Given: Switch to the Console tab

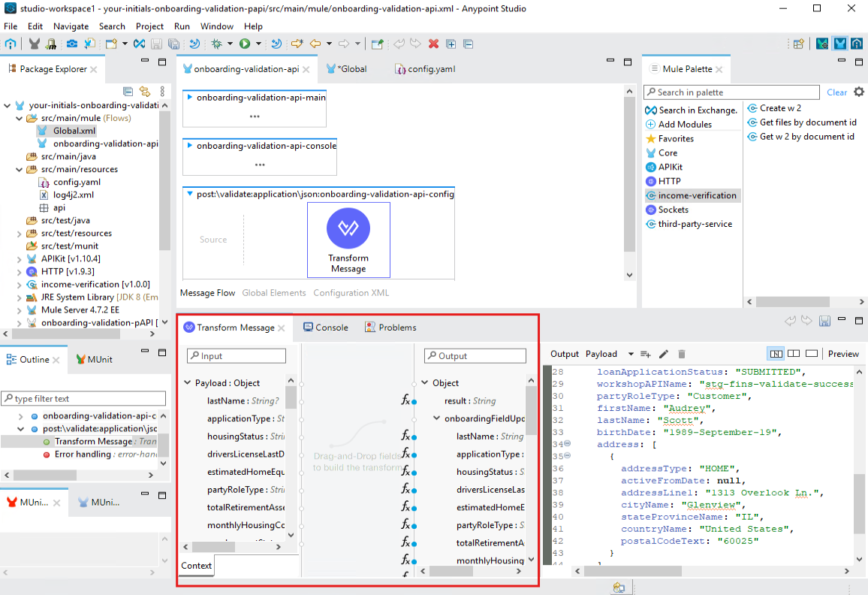Looking at the screenshot, I should click(x=326, y=328).
